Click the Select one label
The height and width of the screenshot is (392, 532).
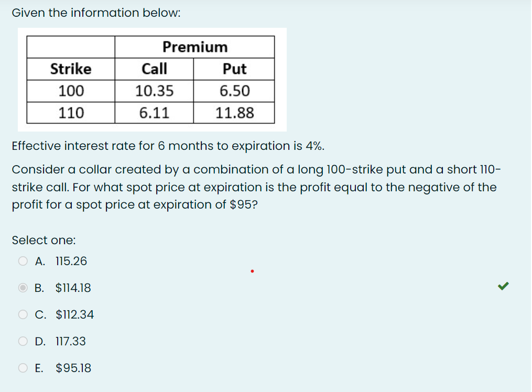point(44,240)
